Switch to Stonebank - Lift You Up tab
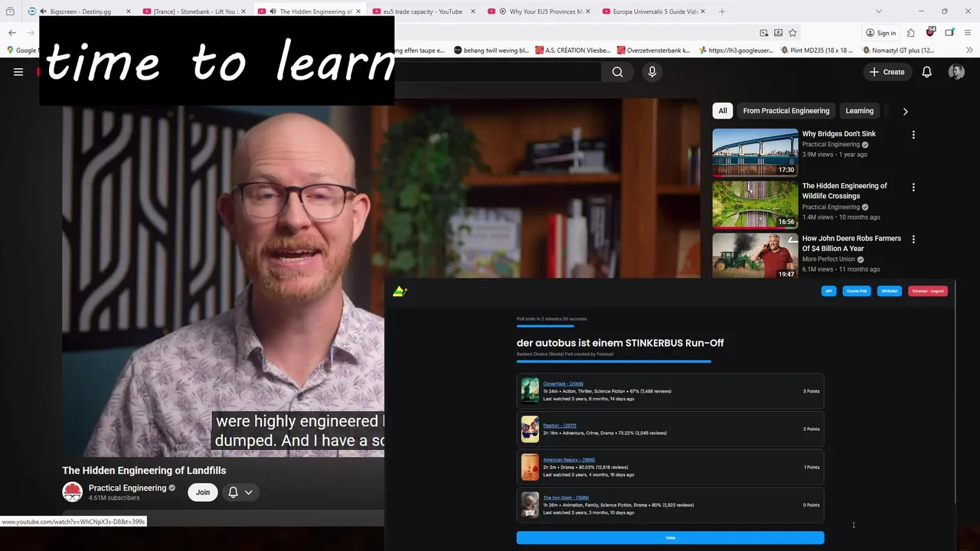The height and width of the screenshot is (551, 980). point(194,11)
